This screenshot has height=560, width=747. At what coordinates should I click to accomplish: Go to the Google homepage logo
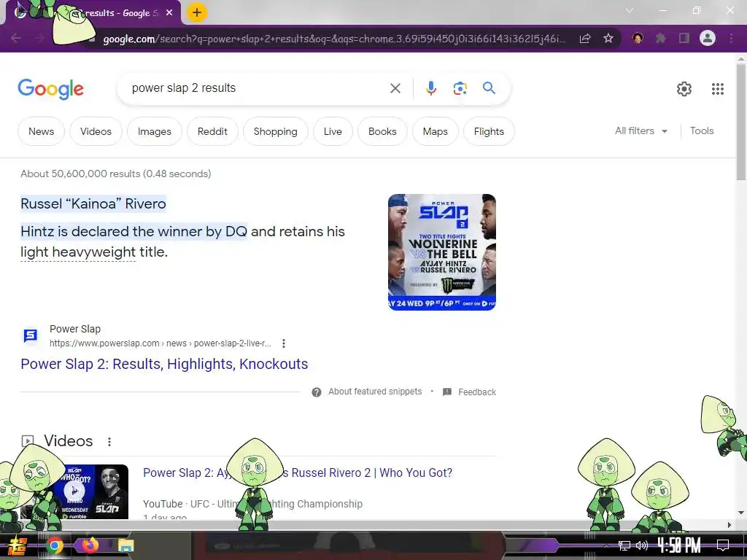click(x=50, y=89)
